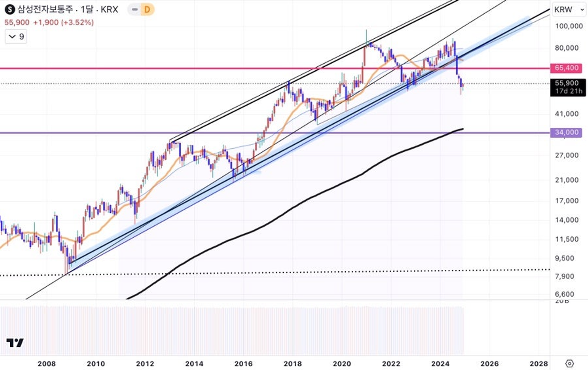This screenshot has width=588, height=370.
Task: Click the 2026 label on time axis
Action: 490,364
